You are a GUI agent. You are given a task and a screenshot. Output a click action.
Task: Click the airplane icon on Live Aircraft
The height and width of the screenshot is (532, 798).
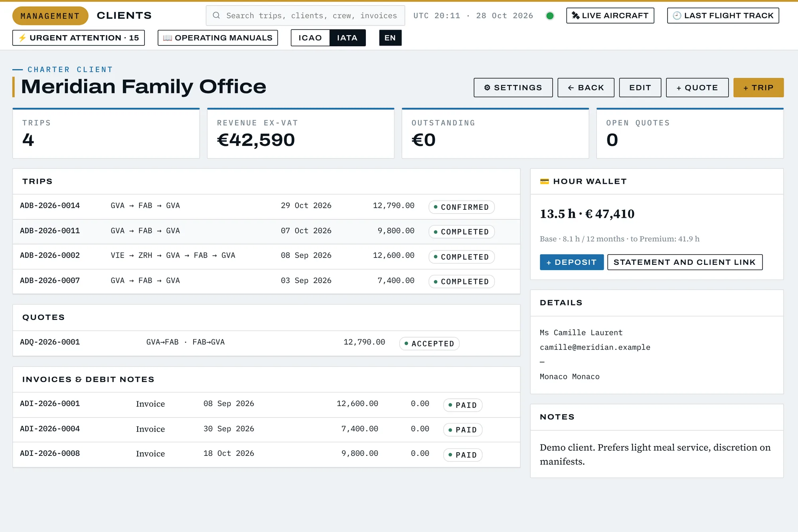click(x=575, y=16)
